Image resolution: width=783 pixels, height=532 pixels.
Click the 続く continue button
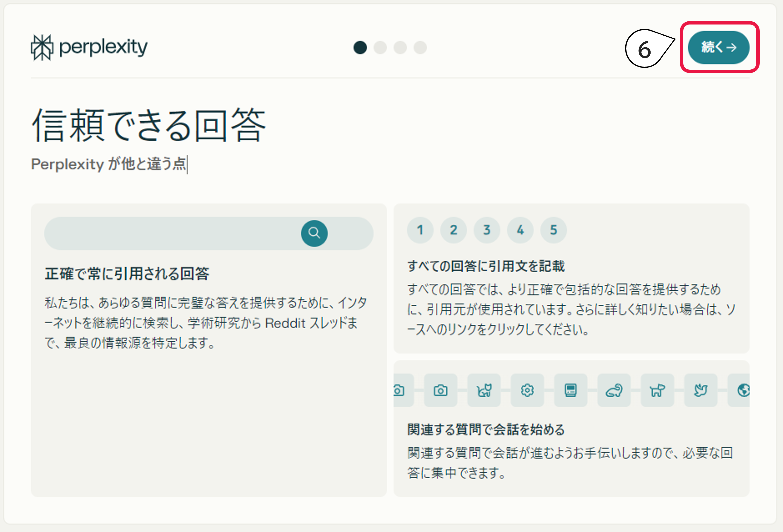coord(718,47)
